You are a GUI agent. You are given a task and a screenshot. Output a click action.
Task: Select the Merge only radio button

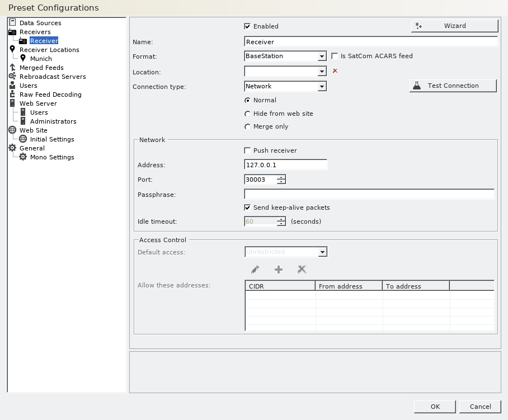coord(247,126)
